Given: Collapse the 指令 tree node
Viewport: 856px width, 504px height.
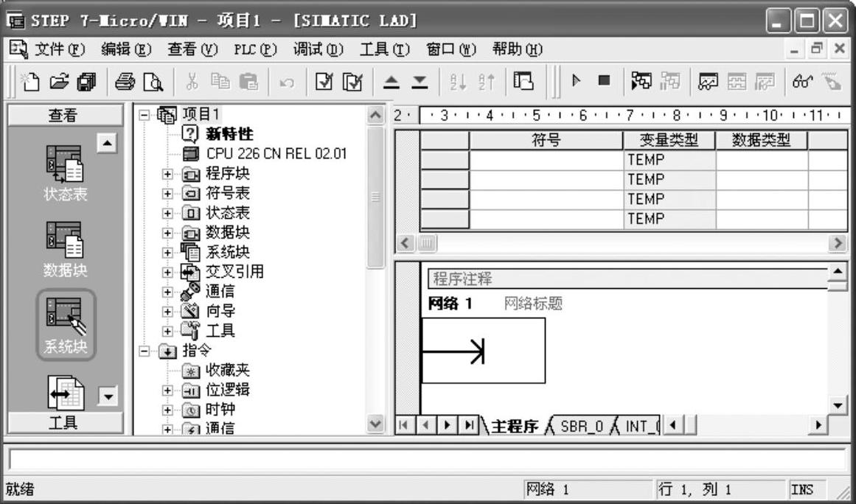Looking at the screenshot, I should click(144, 351).
